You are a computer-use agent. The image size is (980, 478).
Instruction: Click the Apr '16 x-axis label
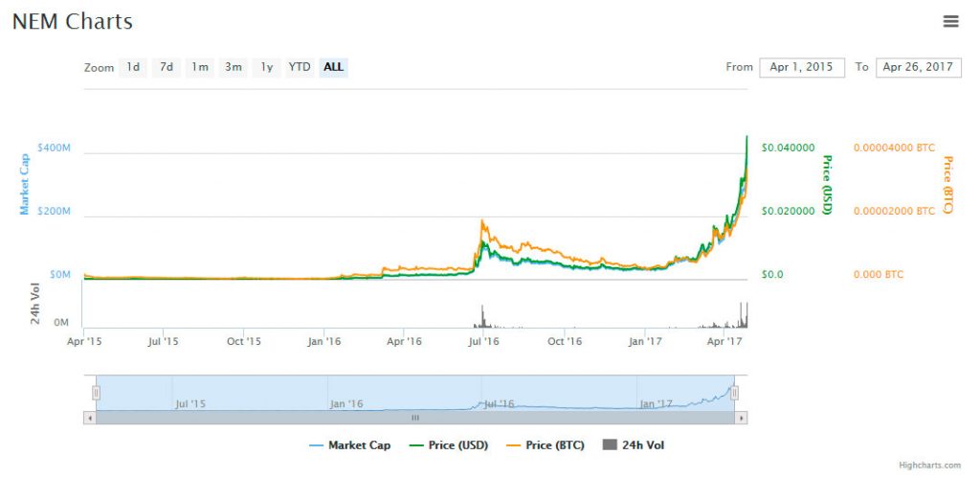(405, 342)
